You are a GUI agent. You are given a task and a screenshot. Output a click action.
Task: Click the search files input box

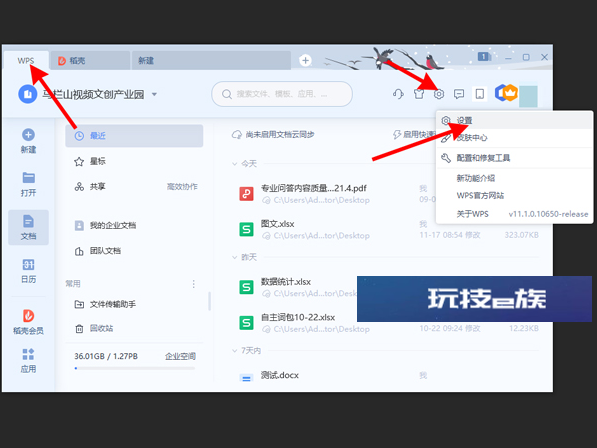click(282, 94)
